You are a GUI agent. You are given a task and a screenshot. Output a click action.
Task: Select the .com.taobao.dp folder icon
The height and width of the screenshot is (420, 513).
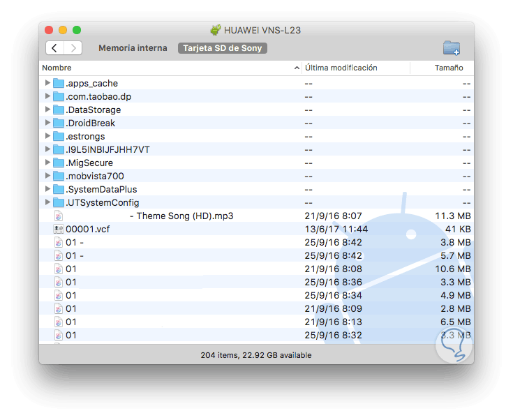(x=59, y=96)
